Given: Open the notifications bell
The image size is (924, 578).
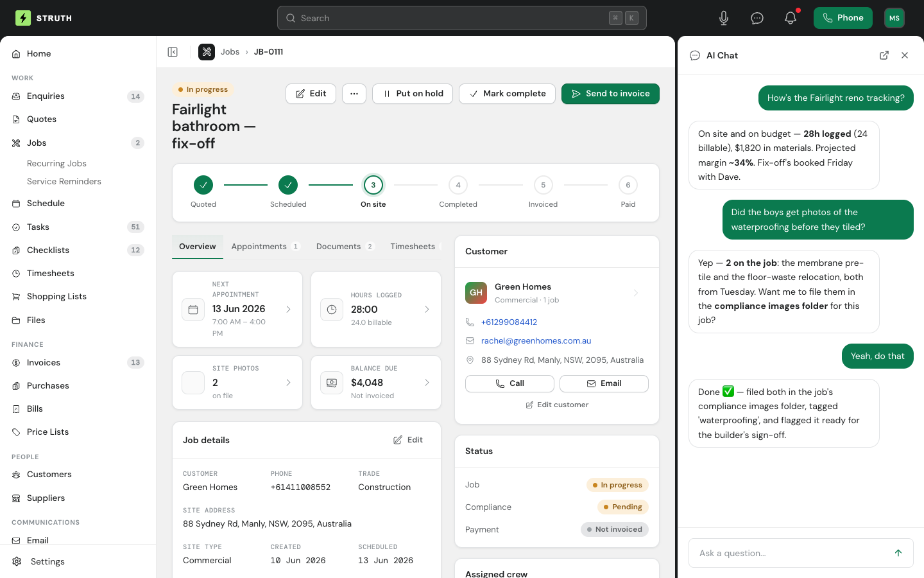Looking at the screenshot, I should coord(791,18).
